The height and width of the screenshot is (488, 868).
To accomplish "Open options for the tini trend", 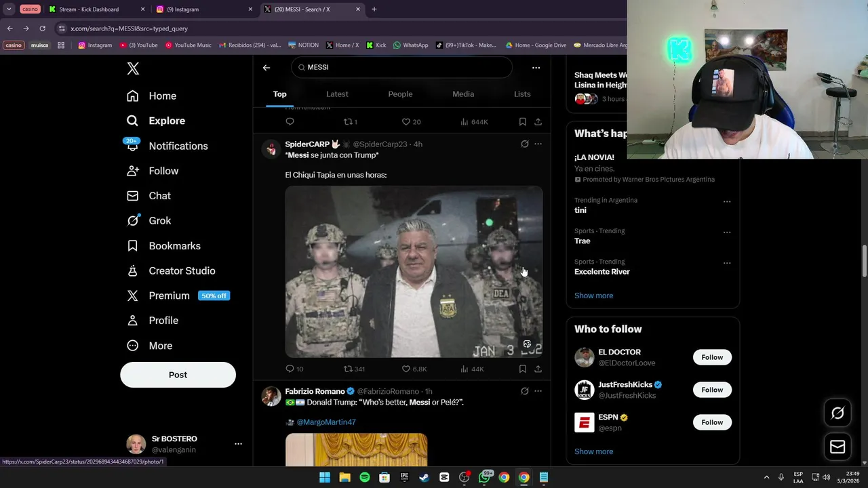I will point(727,201).
